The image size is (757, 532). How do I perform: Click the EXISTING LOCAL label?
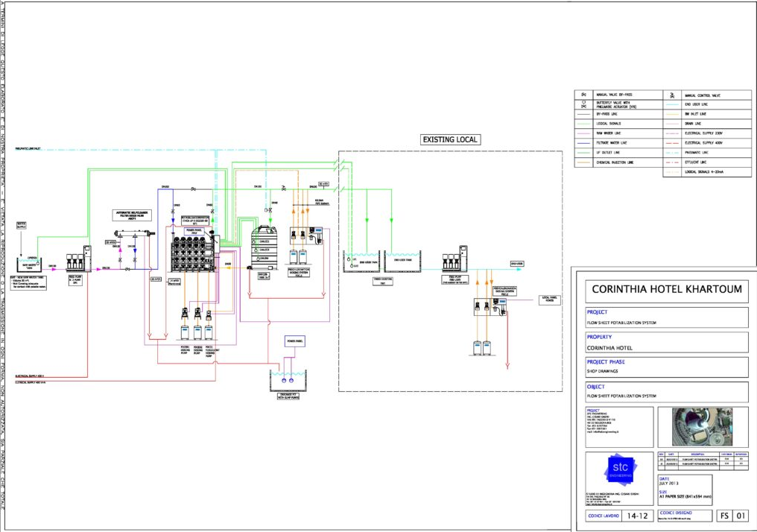pyautogui.click(x=450, y=139)
